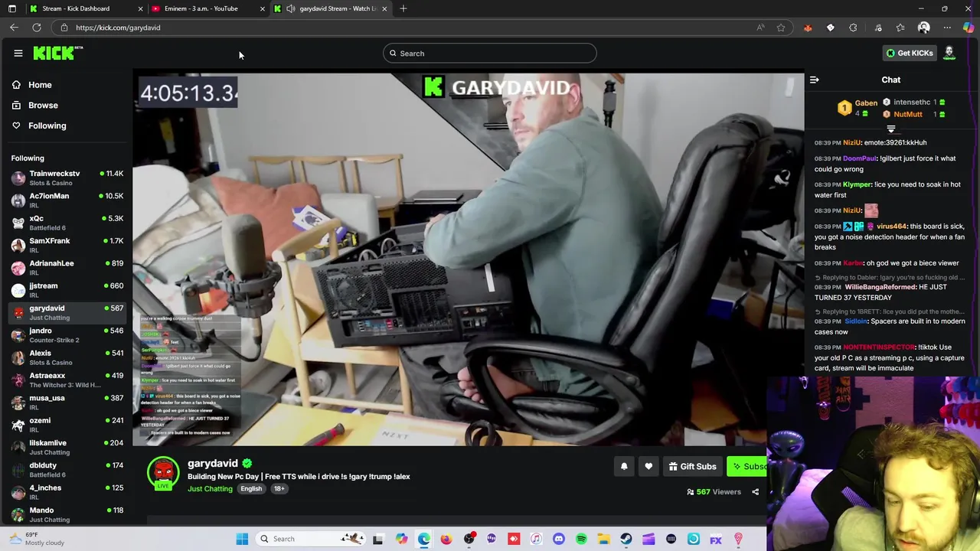
Task: Open xQc channel in Following list
Action: (x=67, y=223)
